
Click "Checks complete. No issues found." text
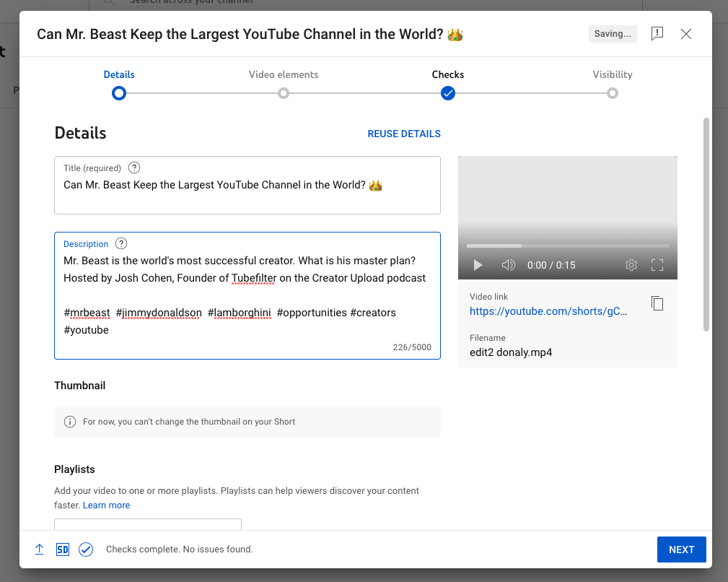coord(179,549)
